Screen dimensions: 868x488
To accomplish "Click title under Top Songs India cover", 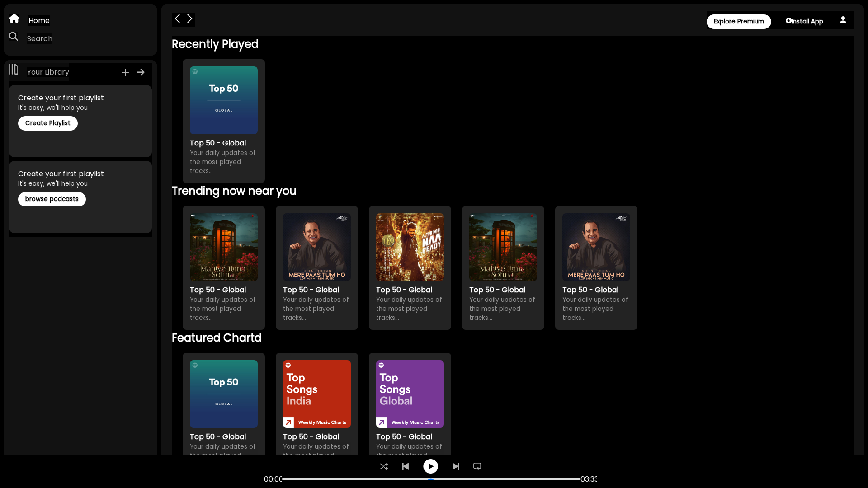I will tap(311, 437).
